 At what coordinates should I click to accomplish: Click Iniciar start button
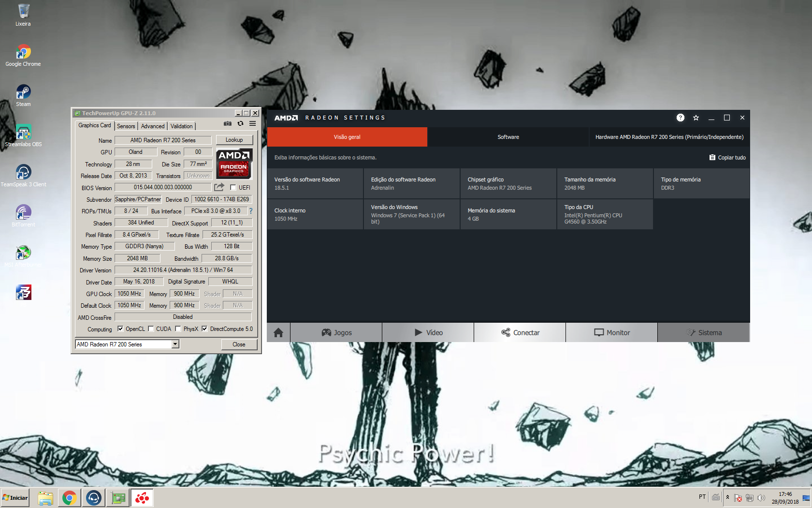coord(15,498)
